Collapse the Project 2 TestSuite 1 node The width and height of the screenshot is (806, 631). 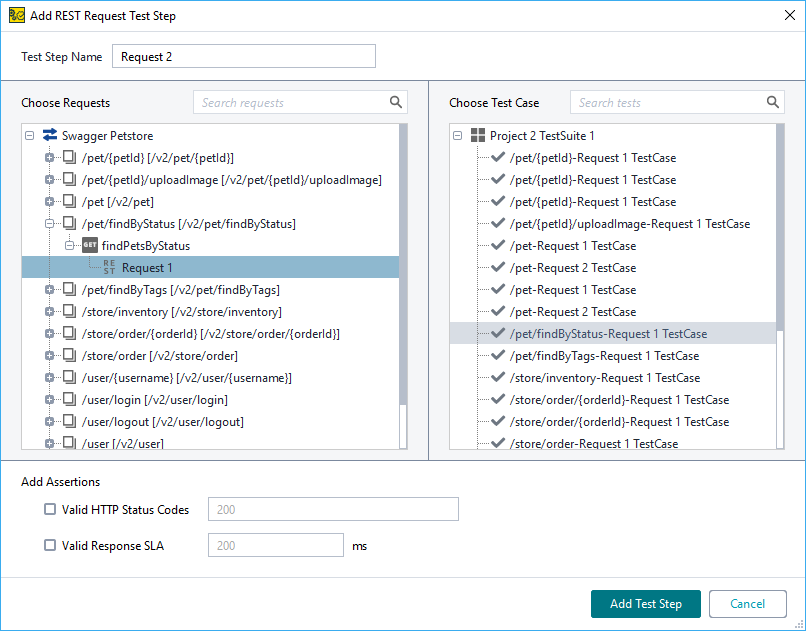(457, 135)
